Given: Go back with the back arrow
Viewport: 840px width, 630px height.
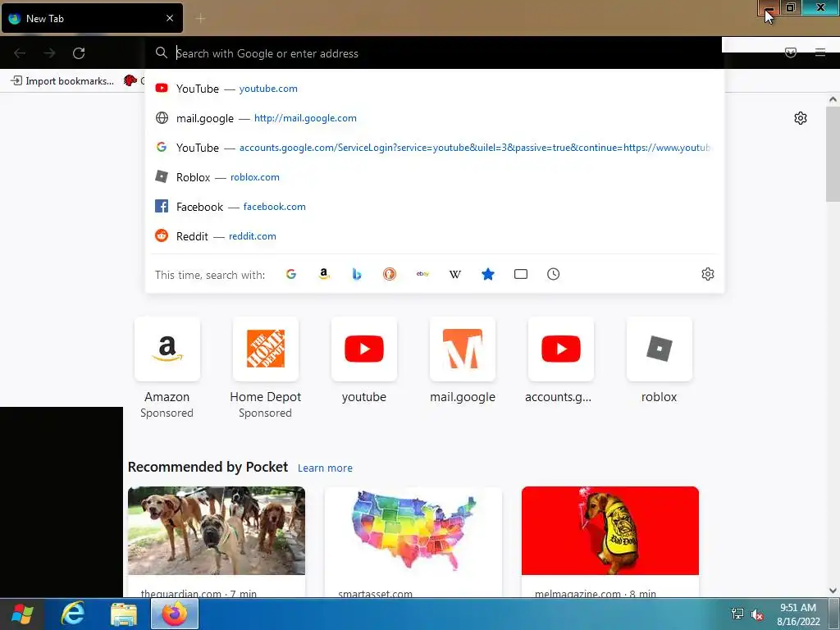Looking at the screenshot, I should pos(20,53).
